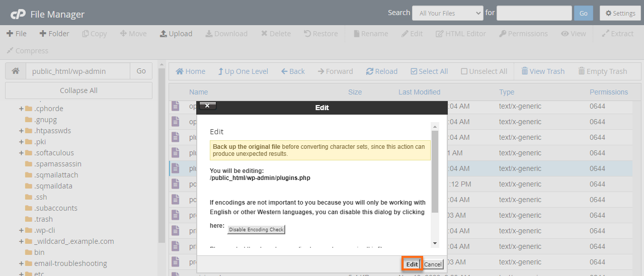Image resolution: width=644 pixels, height=276 pixels.
Task: Click the Copy toolbar icon
Action: pos(95,34)
